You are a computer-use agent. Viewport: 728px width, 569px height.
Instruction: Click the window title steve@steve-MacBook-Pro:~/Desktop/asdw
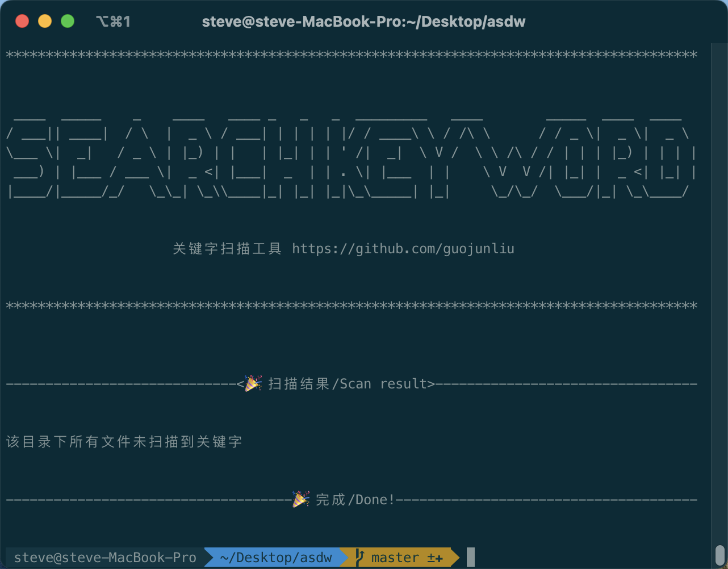(363, 22)
